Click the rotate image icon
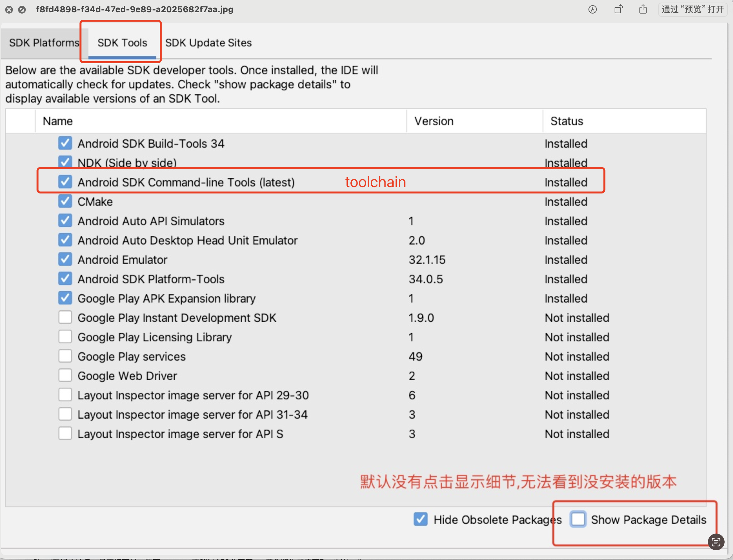This screenshot has width=733, height=560. (618, 9)
